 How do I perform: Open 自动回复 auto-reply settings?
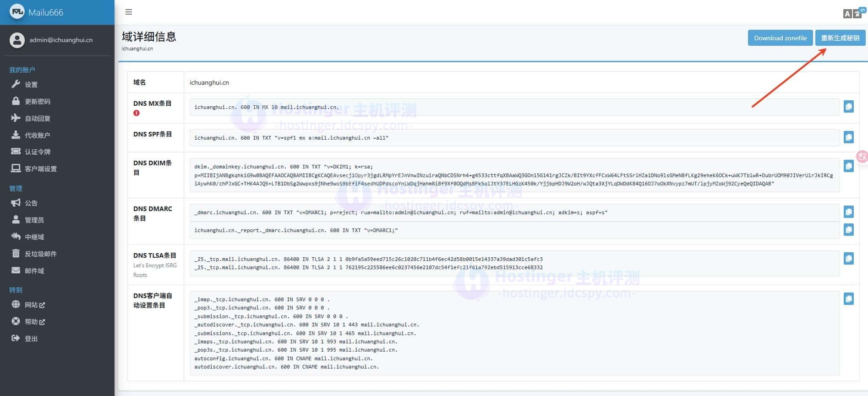coord(38,119)
